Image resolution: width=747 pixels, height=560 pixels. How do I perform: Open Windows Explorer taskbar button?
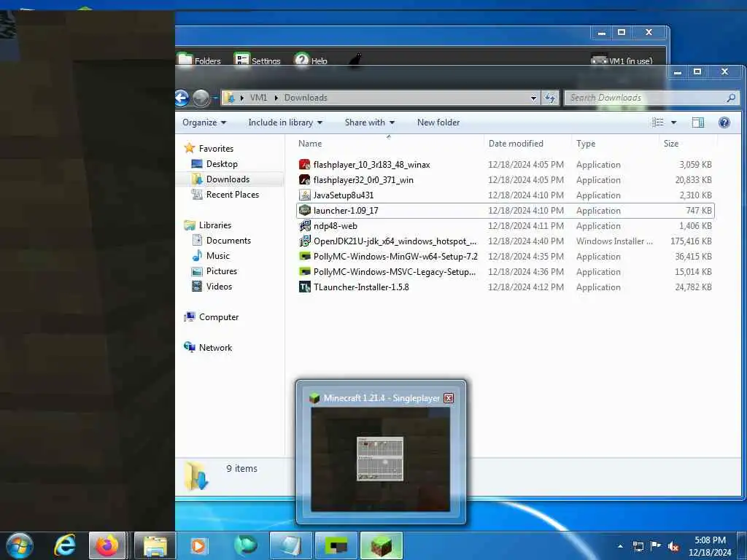click(x=155, y=545)
